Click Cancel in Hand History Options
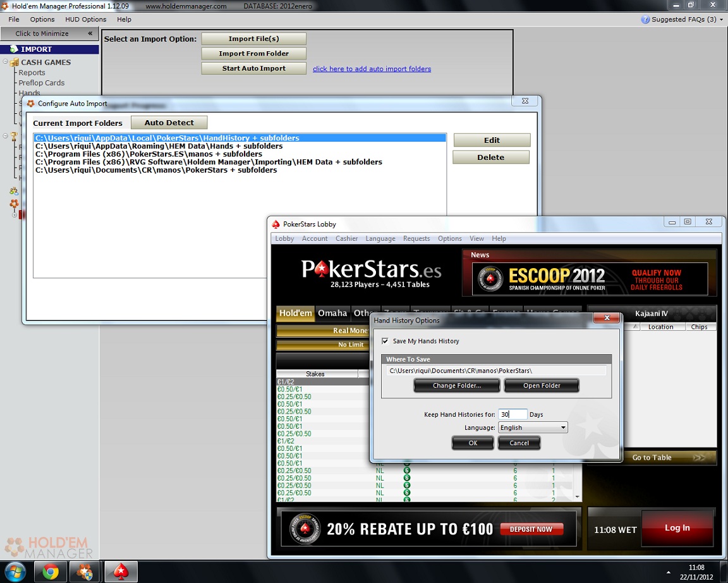 click(x=519, y=443)
